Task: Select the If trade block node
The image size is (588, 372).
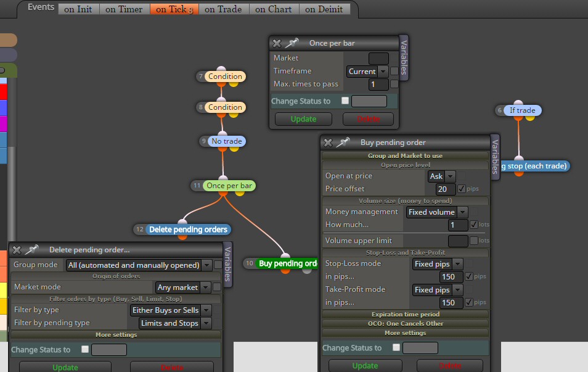Action: [x=522, y=110]
